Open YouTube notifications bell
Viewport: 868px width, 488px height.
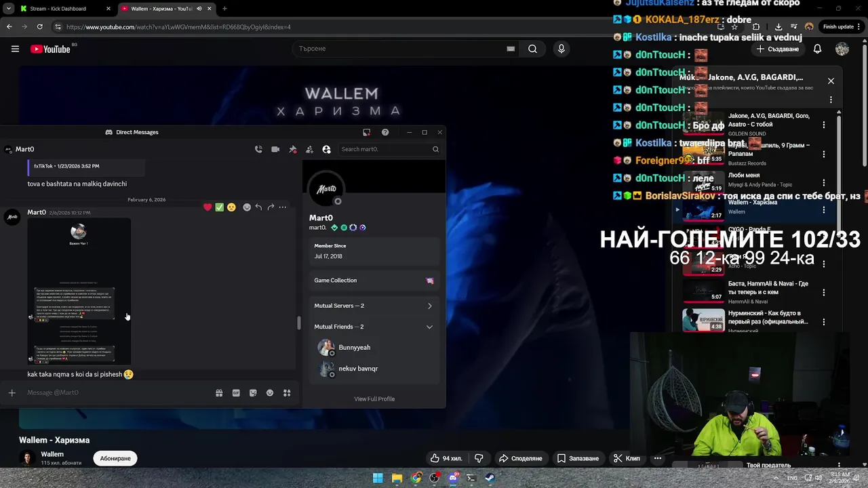[818, 49]
